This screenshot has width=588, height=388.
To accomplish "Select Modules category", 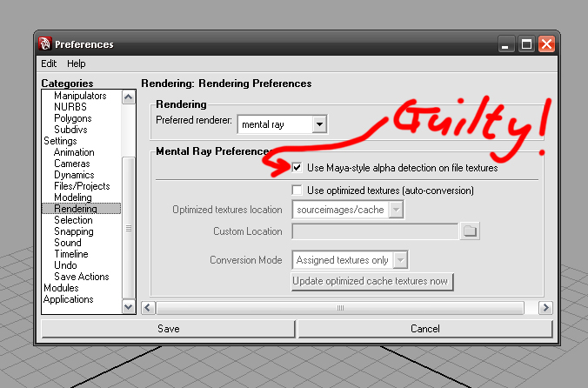I will pyautogui.click(x=61, y=288).
